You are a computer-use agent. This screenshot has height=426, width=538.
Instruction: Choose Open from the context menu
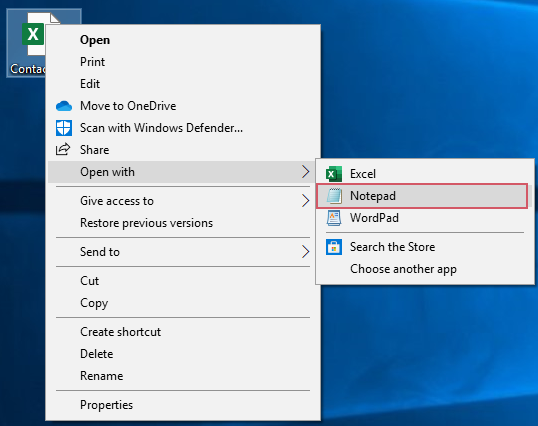point(183,40)
